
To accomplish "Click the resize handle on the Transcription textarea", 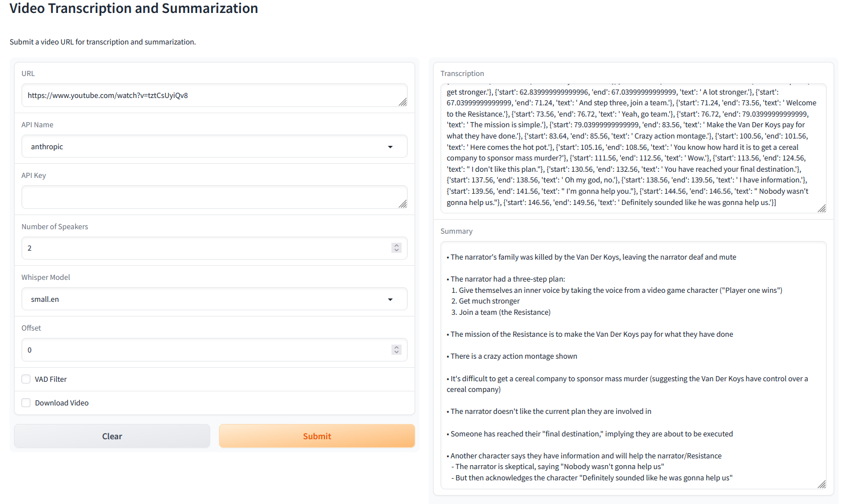I will (x=821, y=209).
